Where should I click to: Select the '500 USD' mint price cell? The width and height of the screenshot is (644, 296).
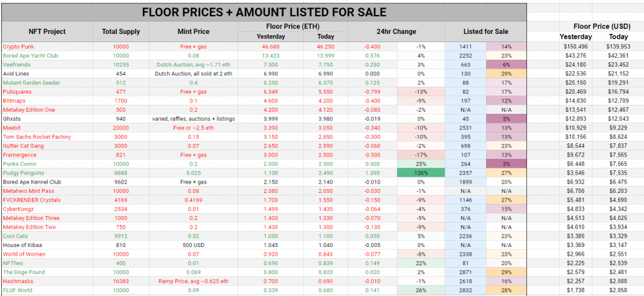point(194,246)
